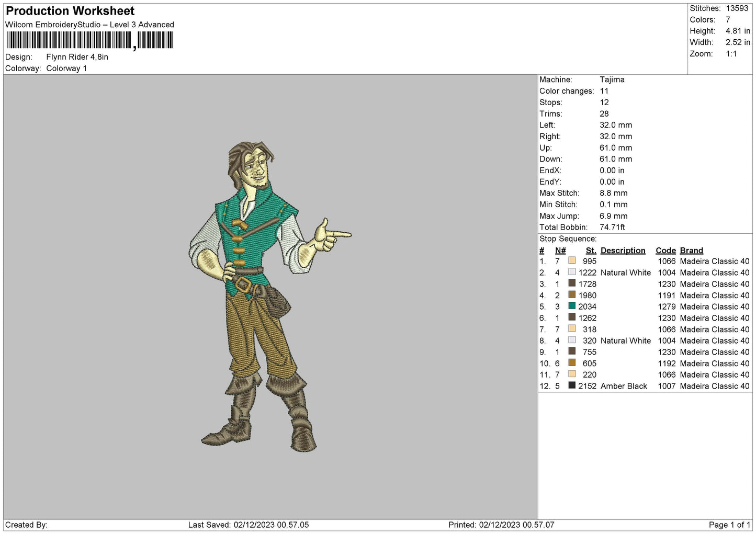
Task: Click the Flynn Rider embroidery design preview
Action: (270, 296)
